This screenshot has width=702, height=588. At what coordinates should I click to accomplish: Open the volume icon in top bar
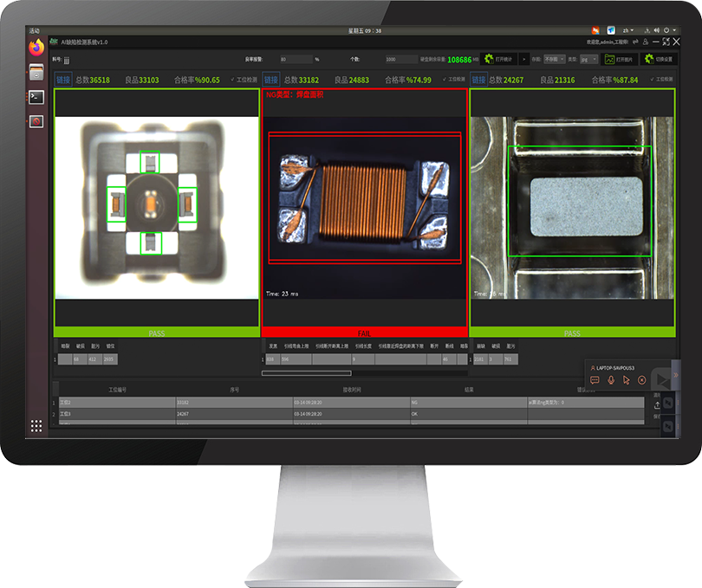tap(656, 30)
